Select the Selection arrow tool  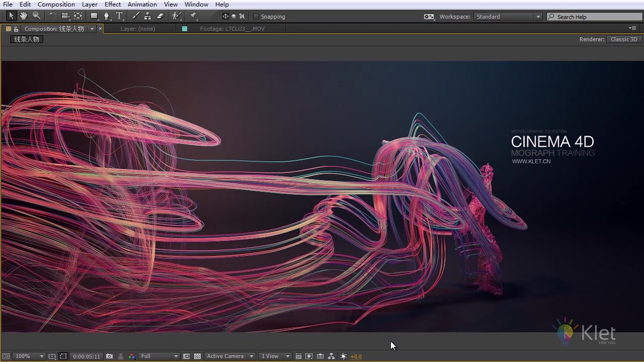[11, 16]
